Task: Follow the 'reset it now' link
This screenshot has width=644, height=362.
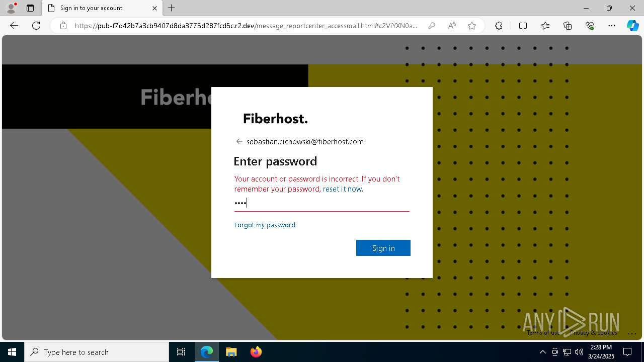Action: [342, 189]
